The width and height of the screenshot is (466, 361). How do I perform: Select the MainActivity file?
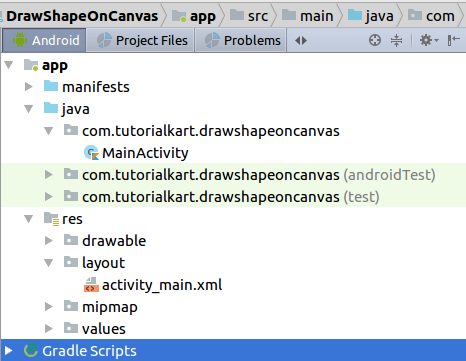click(145, 153)
